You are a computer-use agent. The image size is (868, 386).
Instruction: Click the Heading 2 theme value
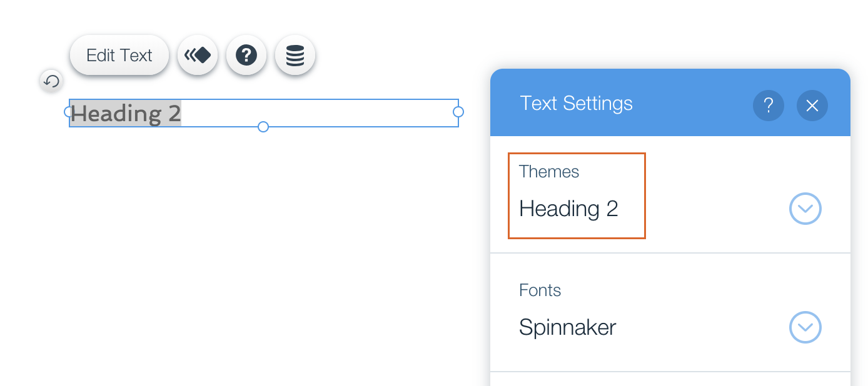(x=568, y=209)
